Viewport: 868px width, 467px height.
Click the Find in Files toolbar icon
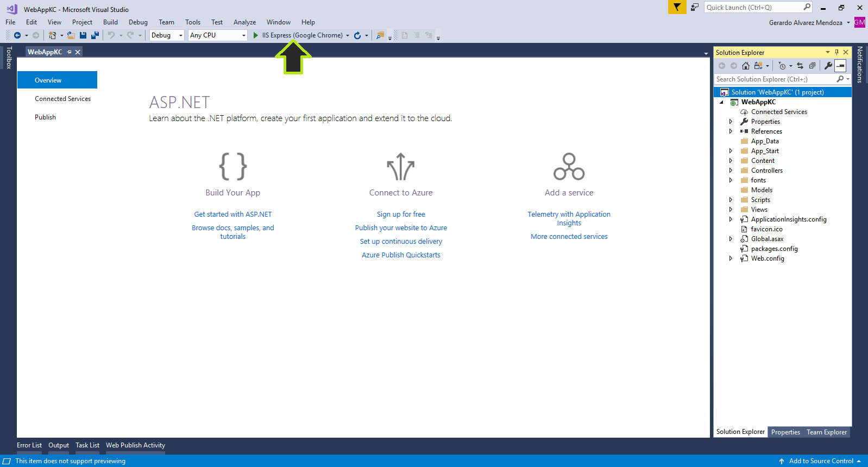tap(380, 35)
